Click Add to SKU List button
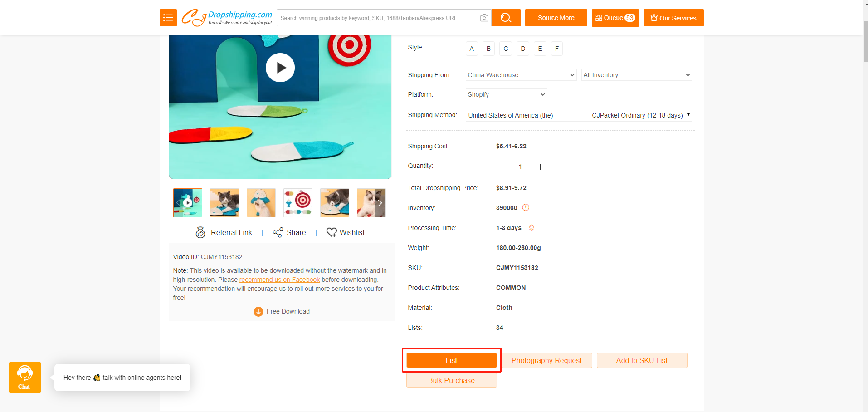Viewport: 868px width, 412px height. click(642, 360)
